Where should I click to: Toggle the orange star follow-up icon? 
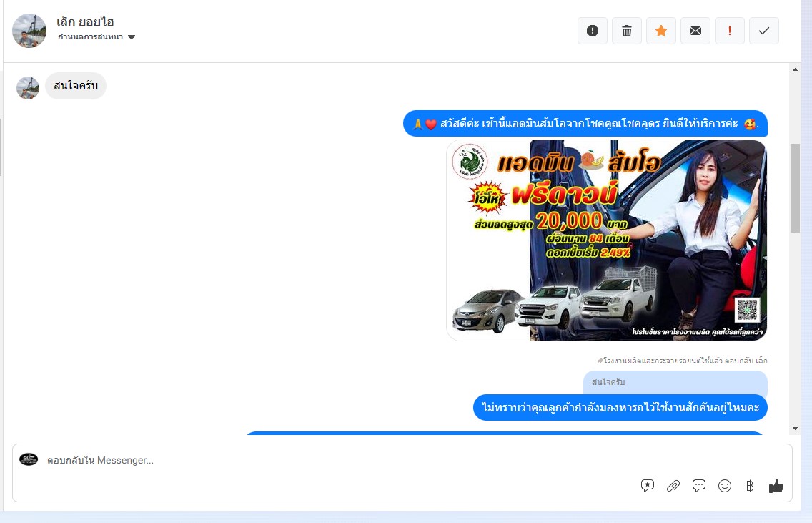660,31
